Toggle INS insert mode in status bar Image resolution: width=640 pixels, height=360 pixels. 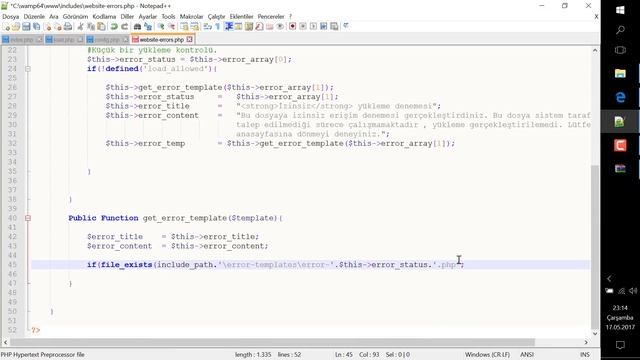tap(584, 355)
